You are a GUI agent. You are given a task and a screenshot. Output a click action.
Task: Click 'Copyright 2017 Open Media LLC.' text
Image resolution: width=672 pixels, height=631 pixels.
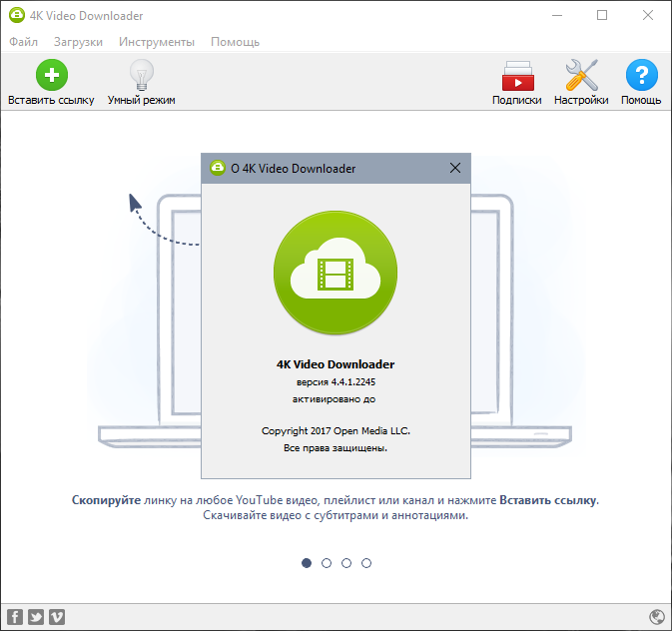tap(336, 430)
